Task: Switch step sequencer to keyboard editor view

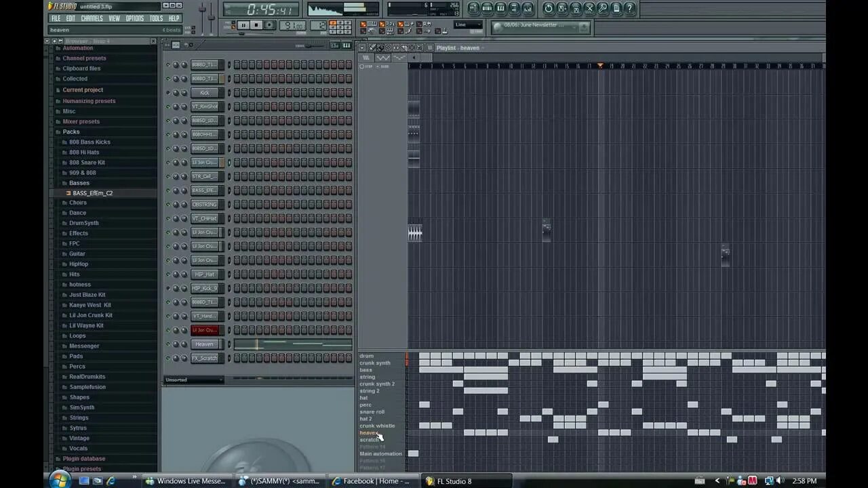Action: [x=347, y=45]
